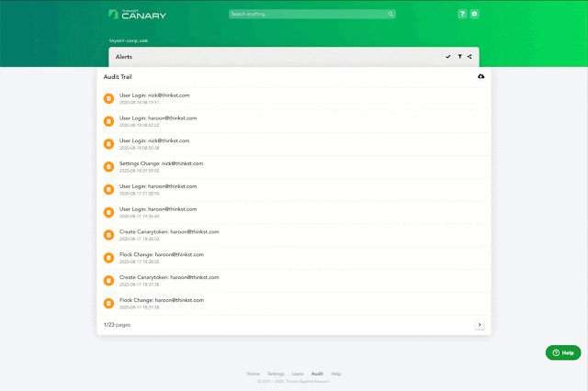Click the Audit Trail heading
The height and width of the screenshot is (391, 588).
pos(118,77)
